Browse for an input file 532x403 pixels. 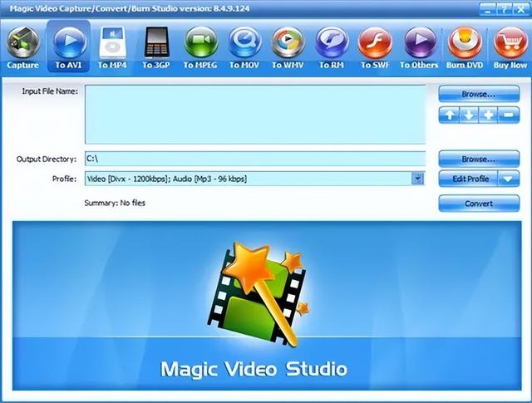(479, 94)
